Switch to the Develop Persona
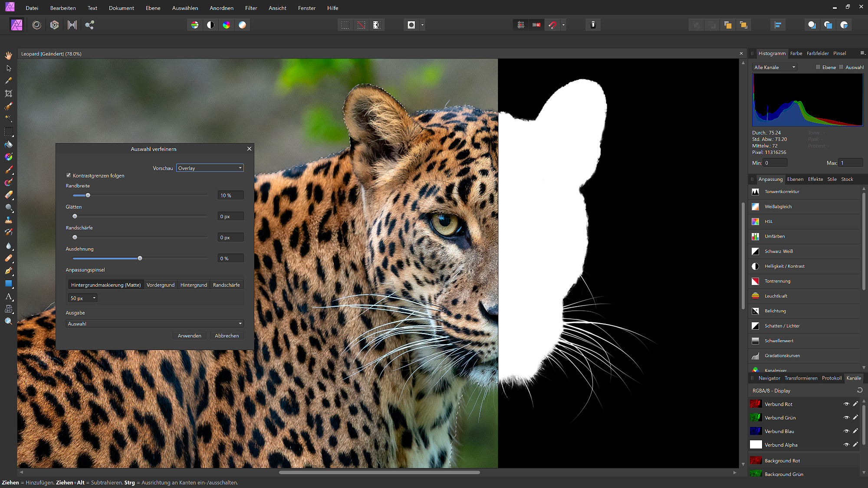The width and height of the screenshot is (868, 488). coord(54,25)
